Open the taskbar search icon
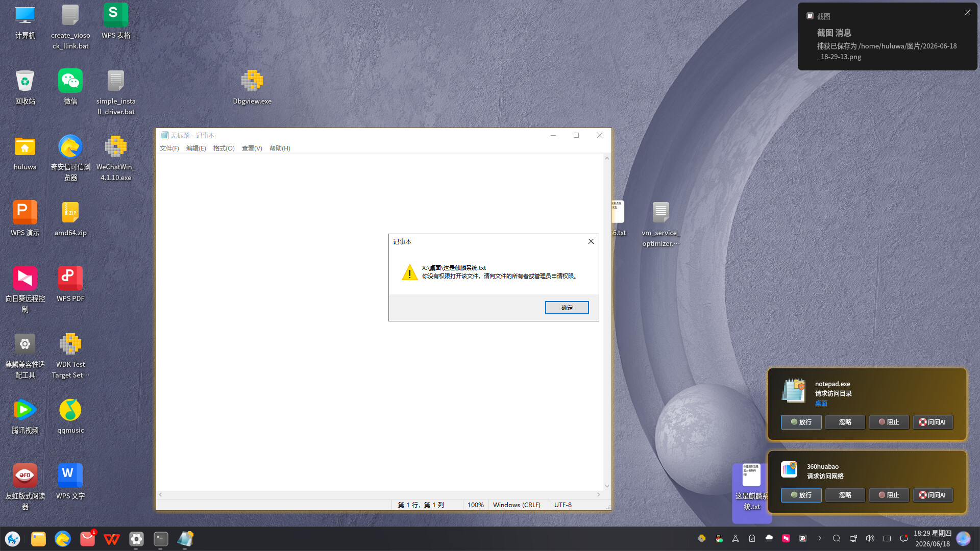This screenshot has width=980, height=551. [837, 538]
